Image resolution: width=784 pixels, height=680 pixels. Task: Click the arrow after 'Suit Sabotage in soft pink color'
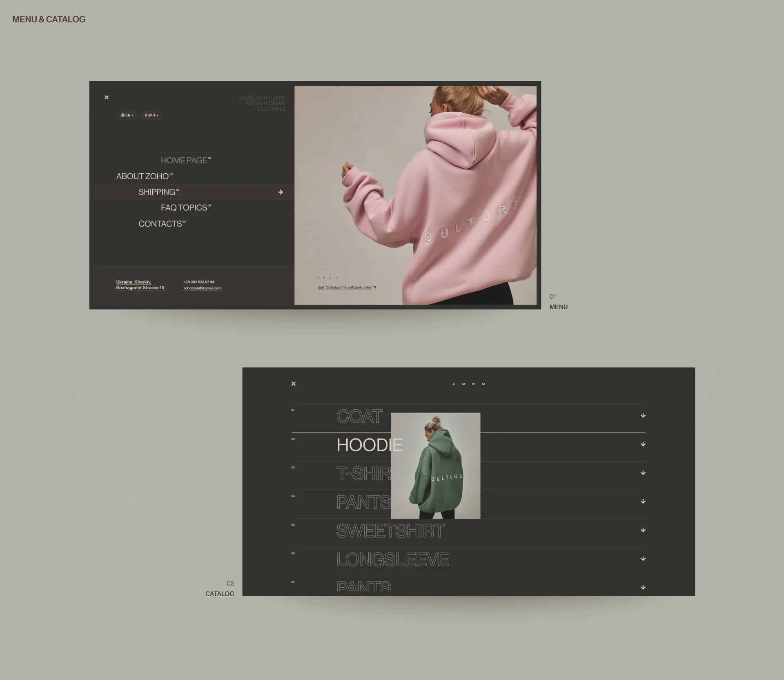tap(374, 287)
